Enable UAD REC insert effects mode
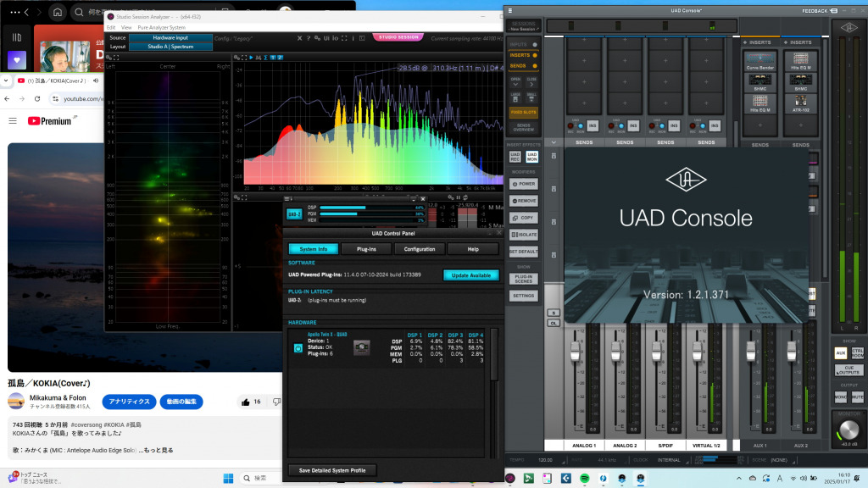 click(x=515, y=158)
